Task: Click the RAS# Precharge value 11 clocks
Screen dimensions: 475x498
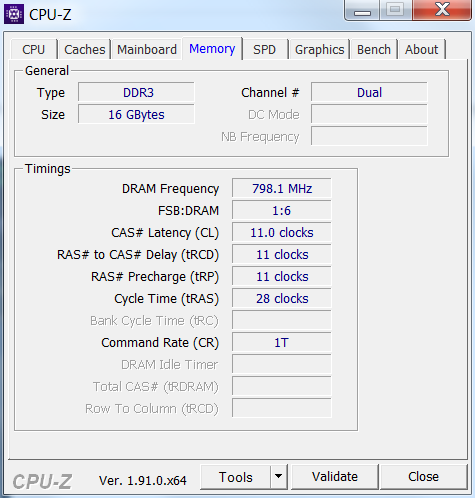Action: click(282, 276)
